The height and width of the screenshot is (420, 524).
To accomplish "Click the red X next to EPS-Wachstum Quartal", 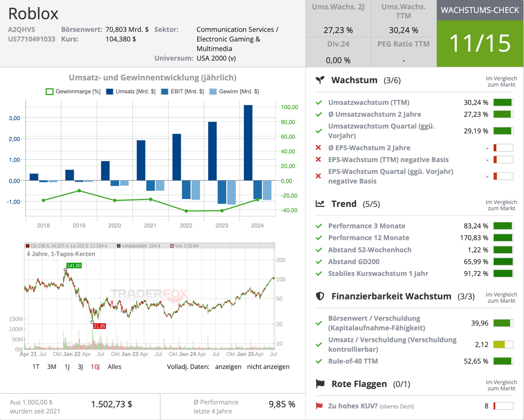I will [318, 176].
